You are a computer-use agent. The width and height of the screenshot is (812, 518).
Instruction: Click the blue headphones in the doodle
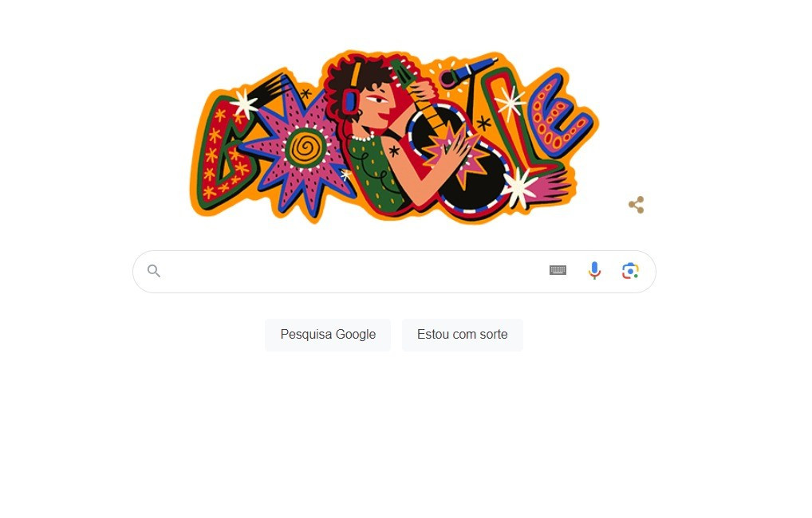pos(350,100)
